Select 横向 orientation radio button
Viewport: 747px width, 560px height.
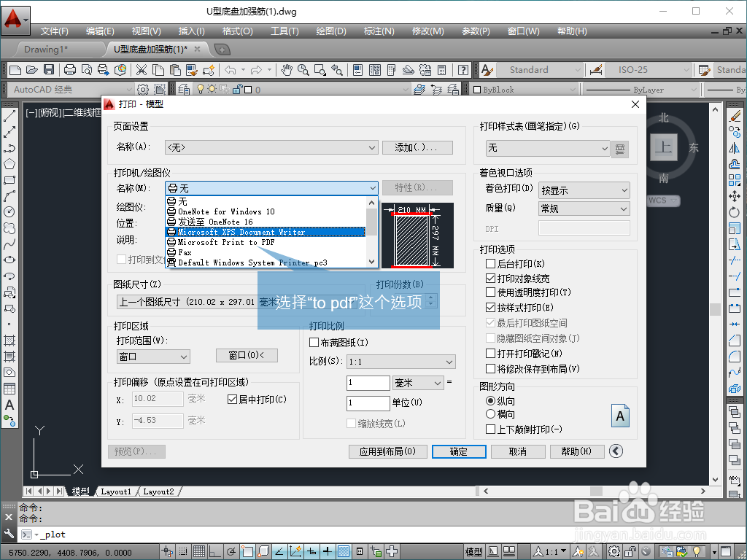[x=490, y=414]
